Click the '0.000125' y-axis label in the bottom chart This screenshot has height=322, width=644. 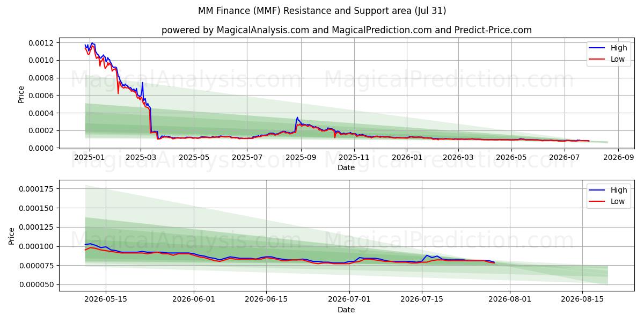point(36,228)
